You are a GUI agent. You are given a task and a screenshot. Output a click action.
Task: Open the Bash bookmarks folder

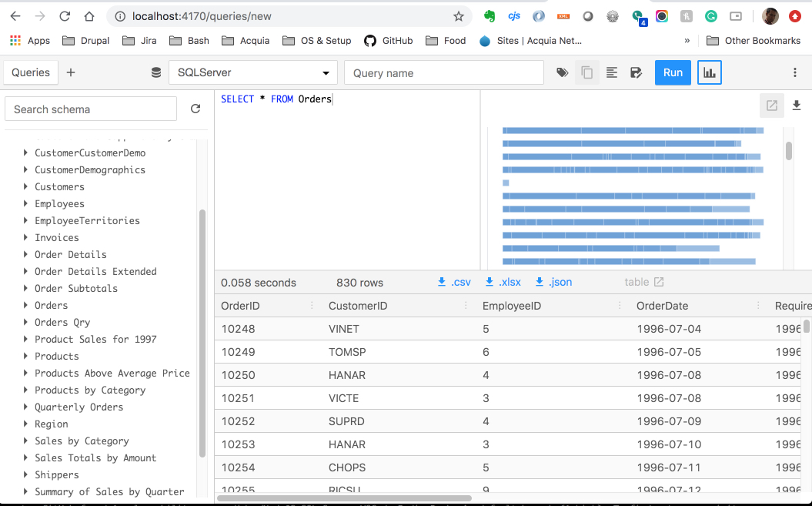(189, 41)
